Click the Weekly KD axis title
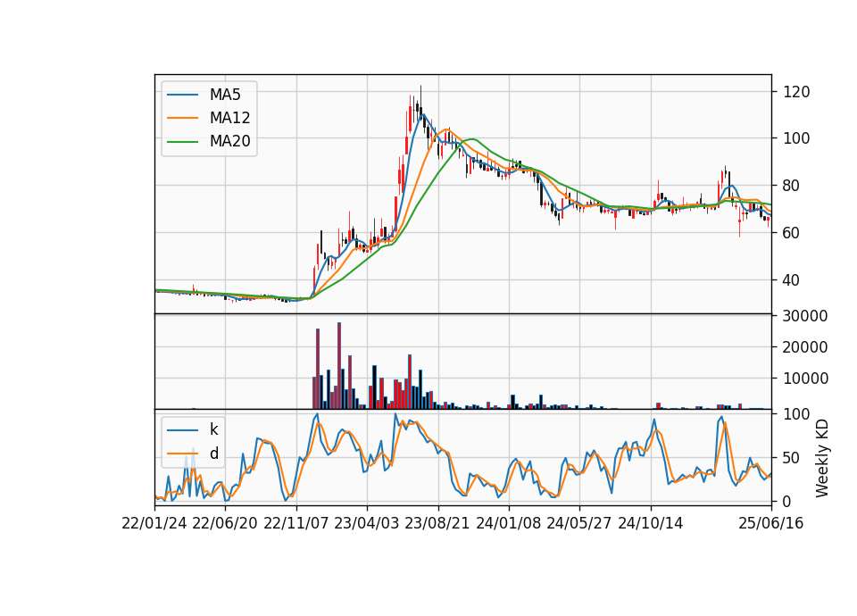857x616 pixels. (822, 459)
